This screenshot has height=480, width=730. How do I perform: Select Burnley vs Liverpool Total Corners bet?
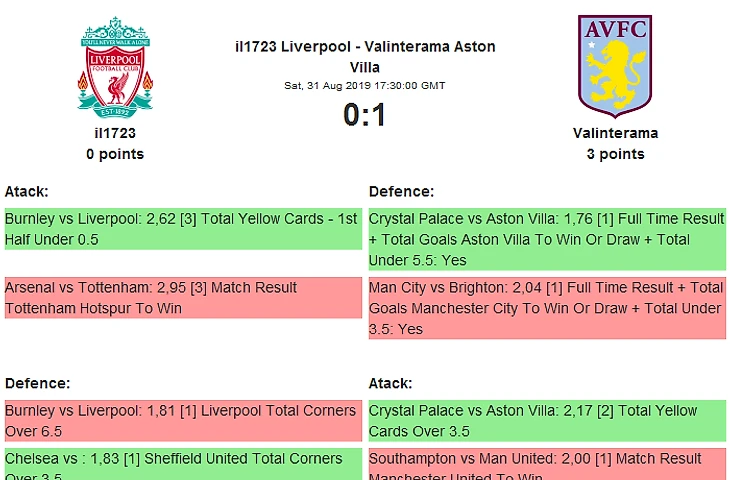[x=181, y=421]
